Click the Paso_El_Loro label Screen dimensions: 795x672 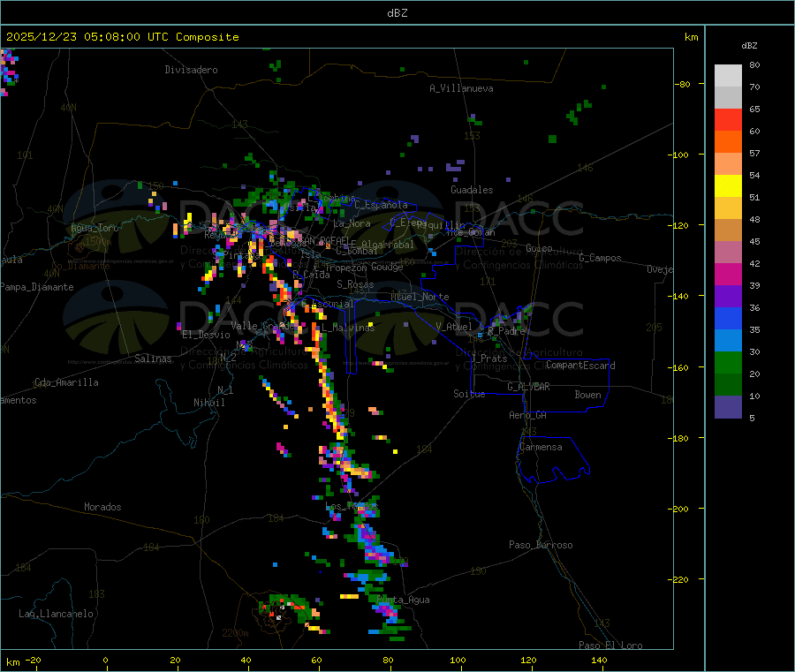click(x=610, y=646)
